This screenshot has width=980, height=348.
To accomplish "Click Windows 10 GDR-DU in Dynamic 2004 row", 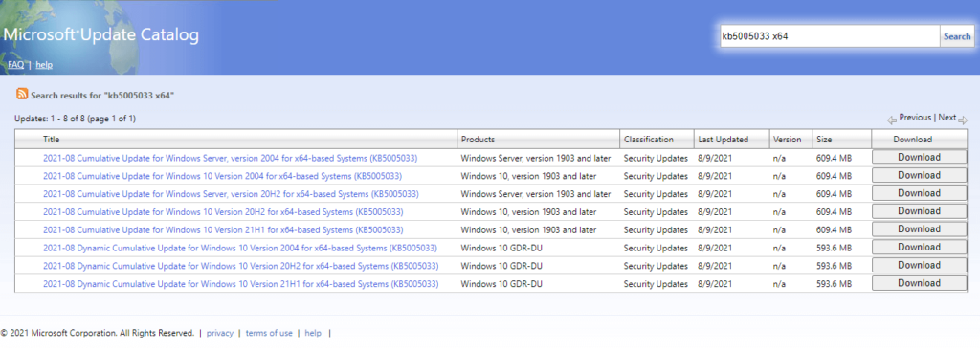I will 501,248.
